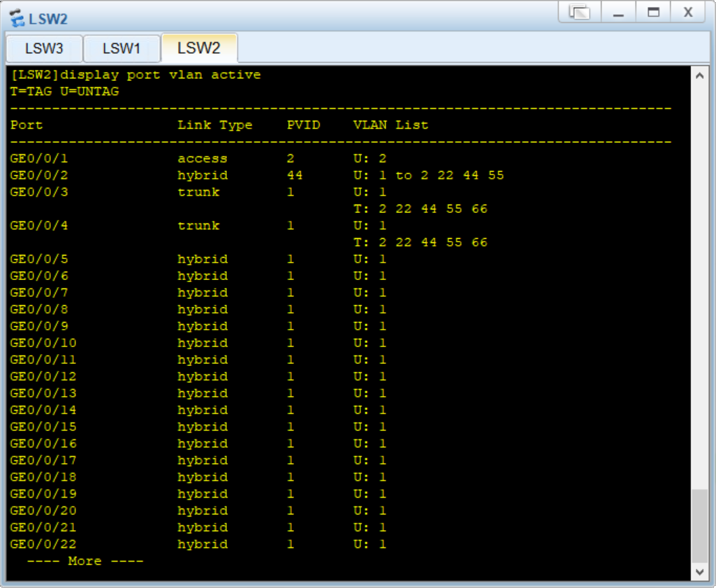The image size is (716, 588).
Task: Click the 'Link Type' column header
Action: pos(214,125)
